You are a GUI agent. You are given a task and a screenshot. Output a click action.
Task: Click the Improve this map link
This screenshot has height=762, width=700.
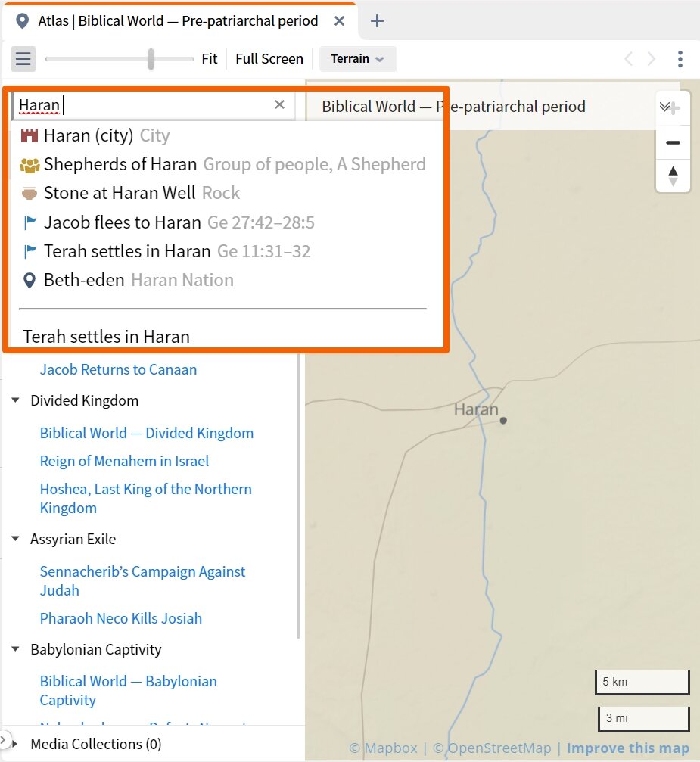(627, 748)
